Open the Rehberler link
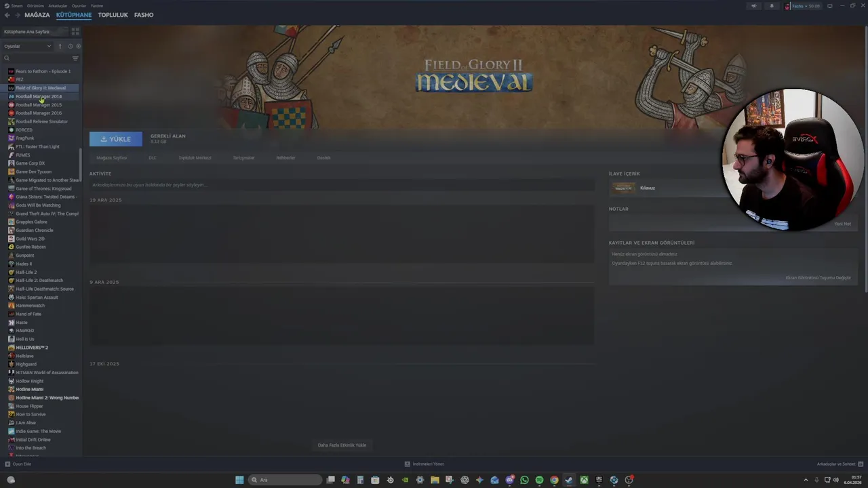The width and height of the screenshot is (868, 488). point(285,158)
